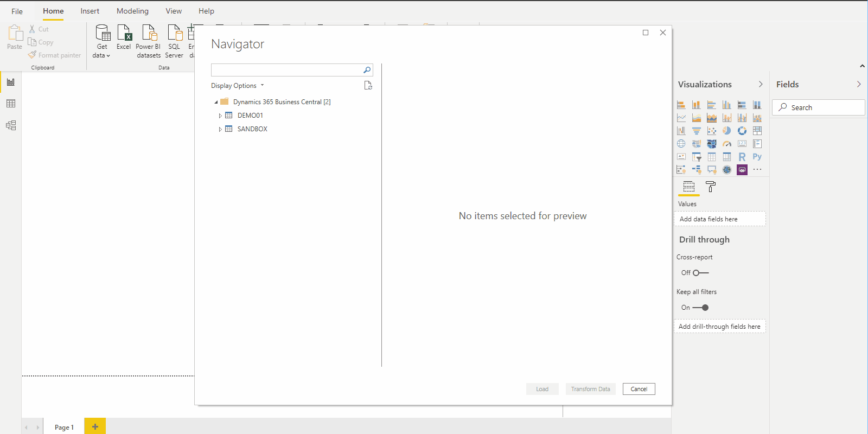
Task: Collapse Dynamics 365 Business Central folder
Action: (216, 102)
